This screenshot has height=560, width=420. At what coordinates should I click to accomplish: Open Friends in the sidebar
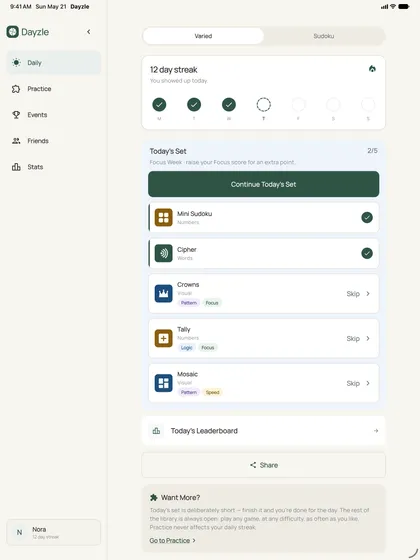(x=54, y=141)
